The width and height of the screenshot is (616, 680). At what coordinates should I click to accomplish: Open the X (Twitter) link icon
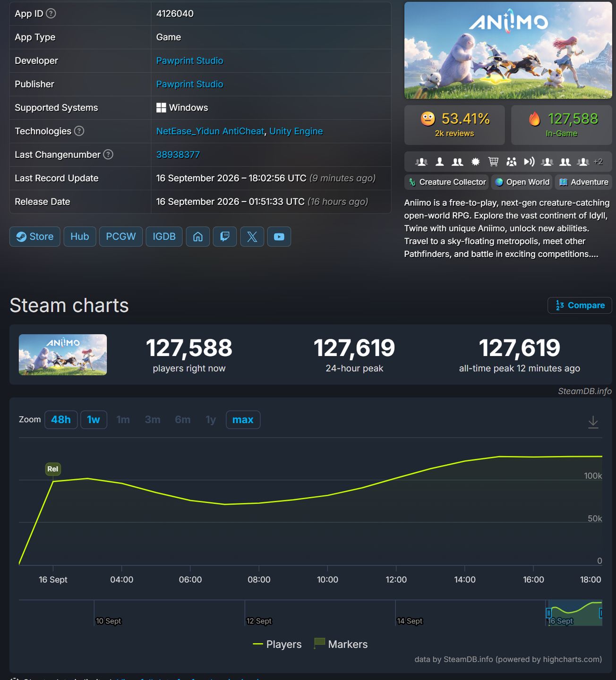(252, 237)
